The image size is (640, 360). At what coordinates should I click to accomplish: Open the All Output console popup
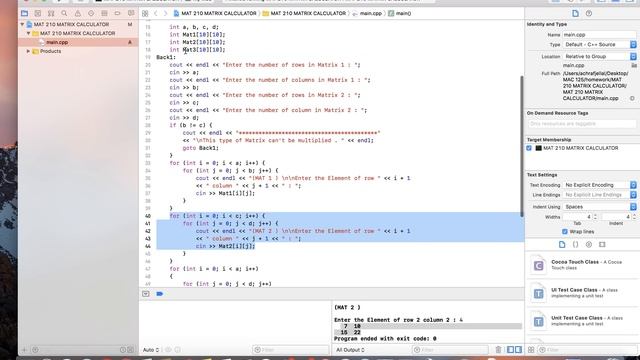pyautogui.click(x=350, y=350)
